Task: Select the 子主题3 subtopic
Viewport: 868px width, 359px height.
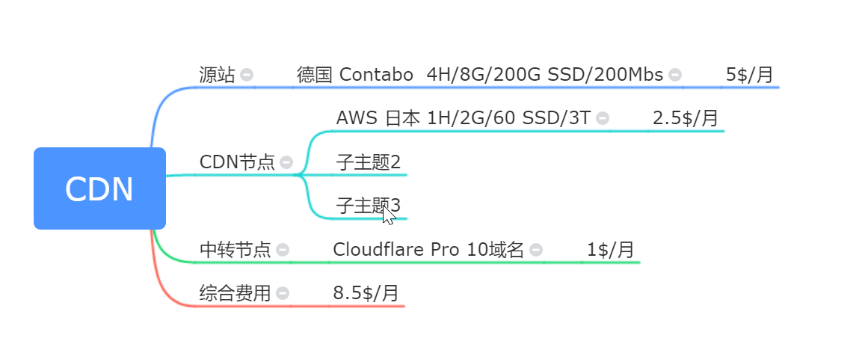Action: coord(368,206)
